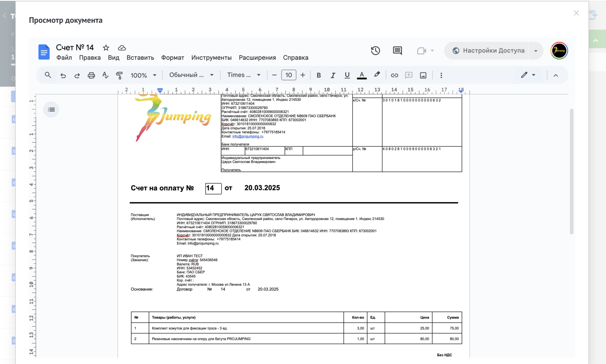Toggle underline formatting
The image size is (606, 364).
(x=347, y=75)
